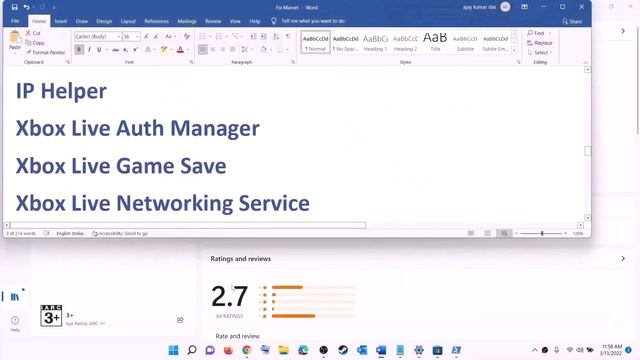Share the document

coord(572,21)
